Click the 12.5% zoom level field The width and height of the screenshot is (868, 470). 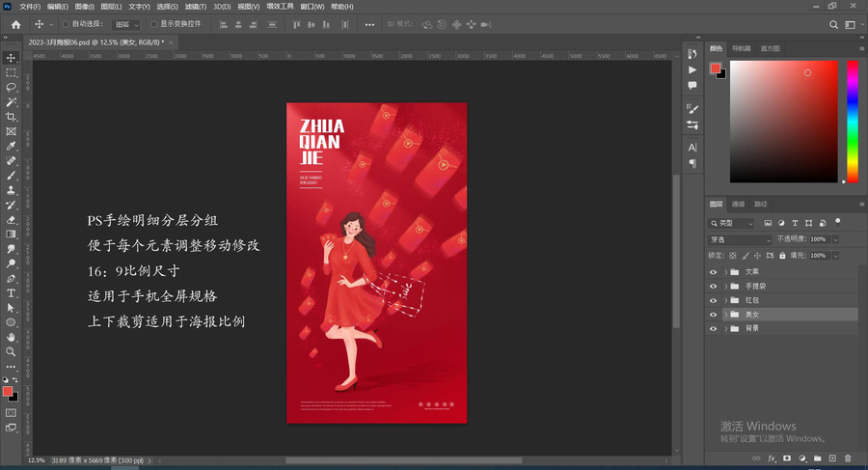point(37,460)
